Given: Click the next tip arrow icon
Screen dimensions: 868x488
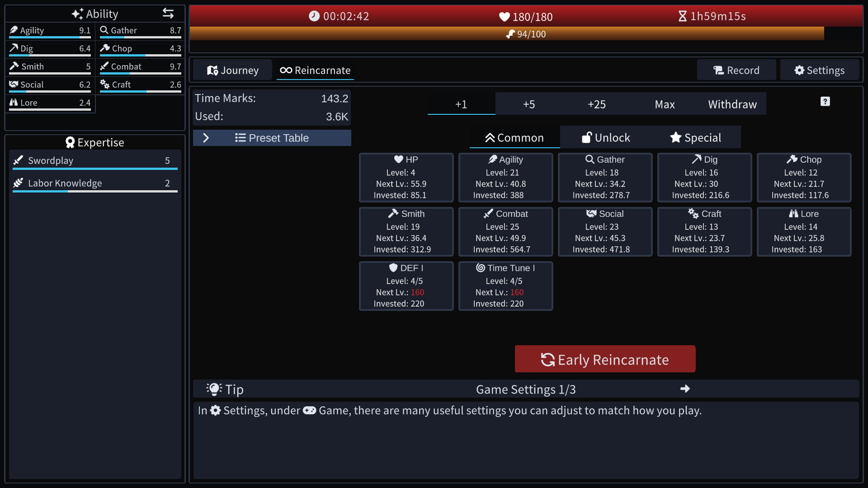Looking at the screenshot, I should (x=685, y=389).
